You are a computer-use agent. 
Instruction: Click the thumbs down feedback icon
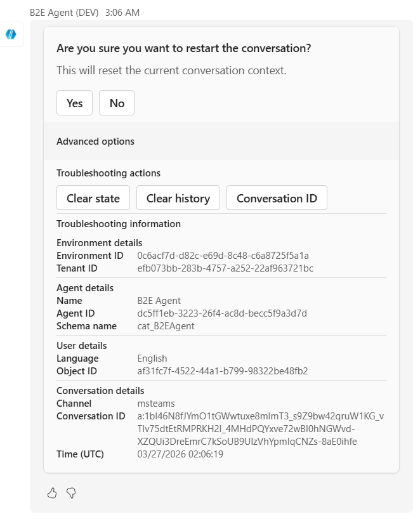coord(71,492)
